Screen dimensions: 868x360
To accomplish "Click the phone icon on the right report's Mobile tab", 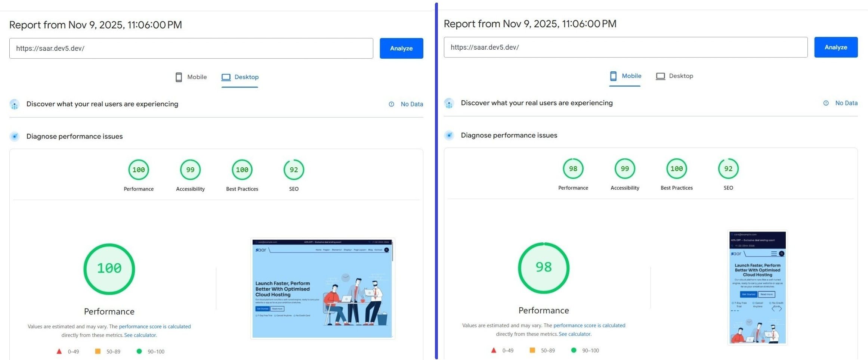I will point(613,76).
